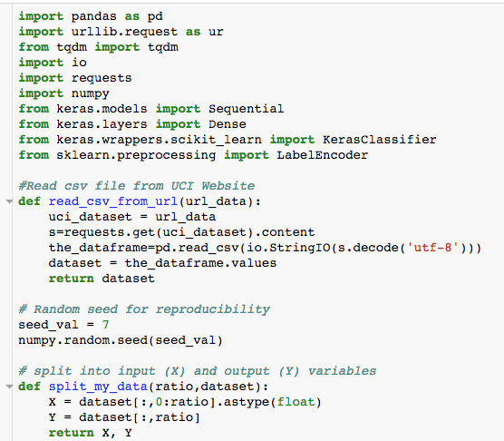The image size is (504, 441).
Task: Click 'Sequential' in keras.models import
Action: 247,109
